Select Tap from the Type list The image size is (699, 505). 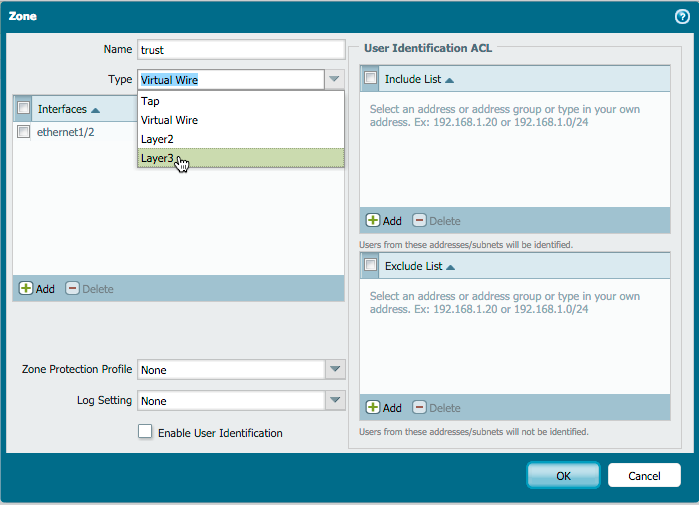[x=241, y=101]
